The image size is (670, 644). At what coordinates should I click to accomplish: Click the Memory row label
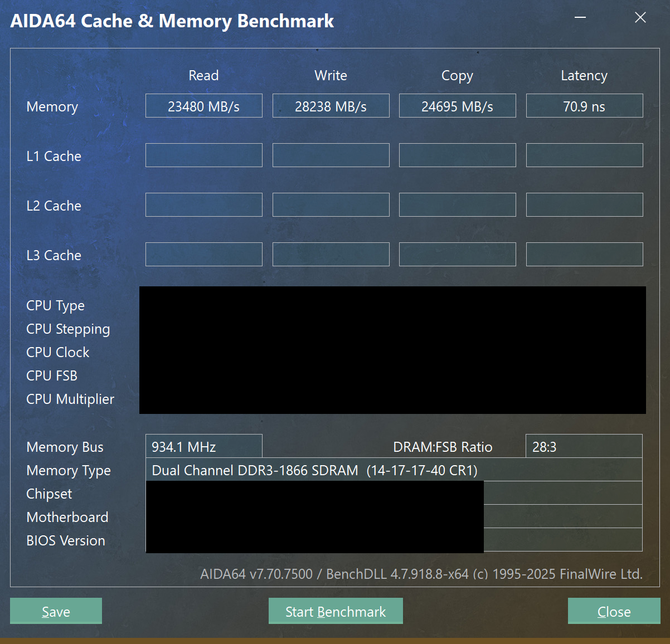coord(52,107)
